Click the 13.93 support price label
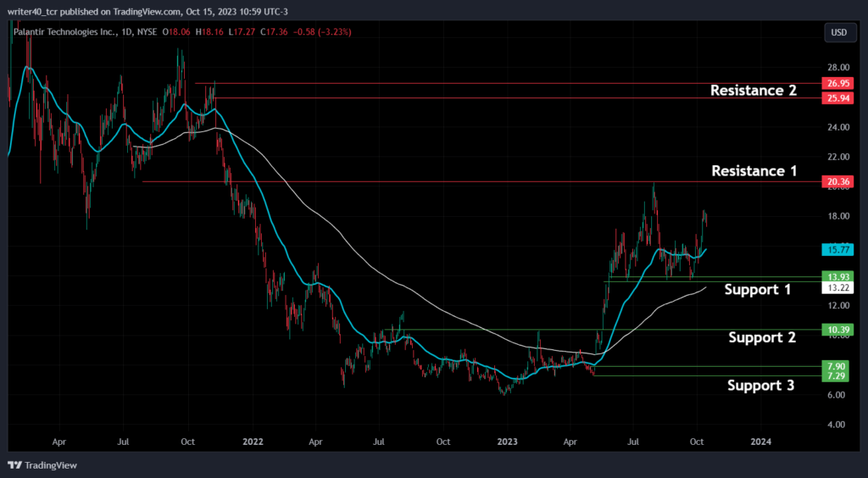 837,276
